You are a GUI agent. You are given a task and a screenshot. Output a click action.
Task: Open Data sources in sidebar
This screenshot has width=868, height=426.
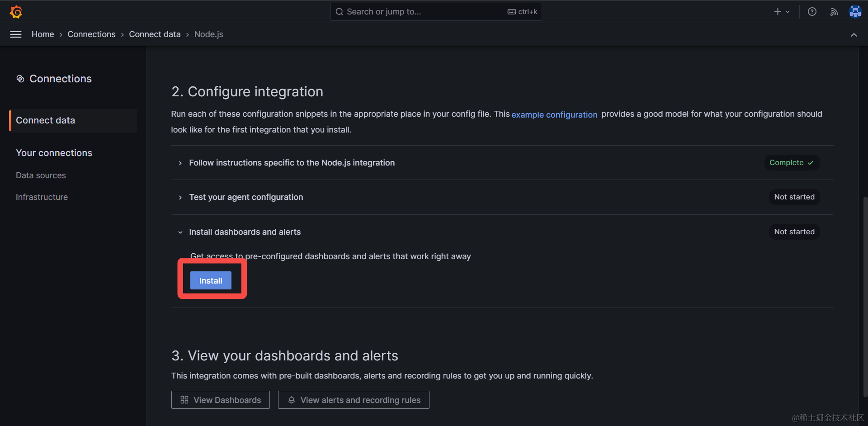[x=41, y=175]
